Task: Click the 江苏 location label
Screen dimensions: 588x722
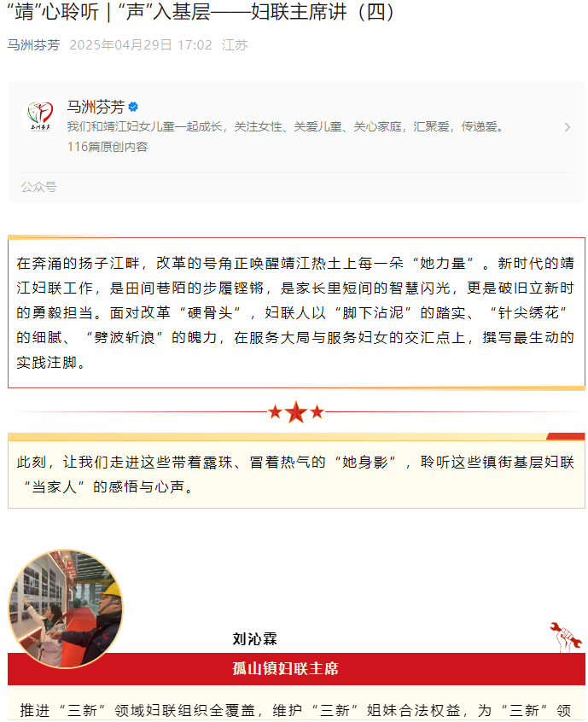Action: coord(235,44)
